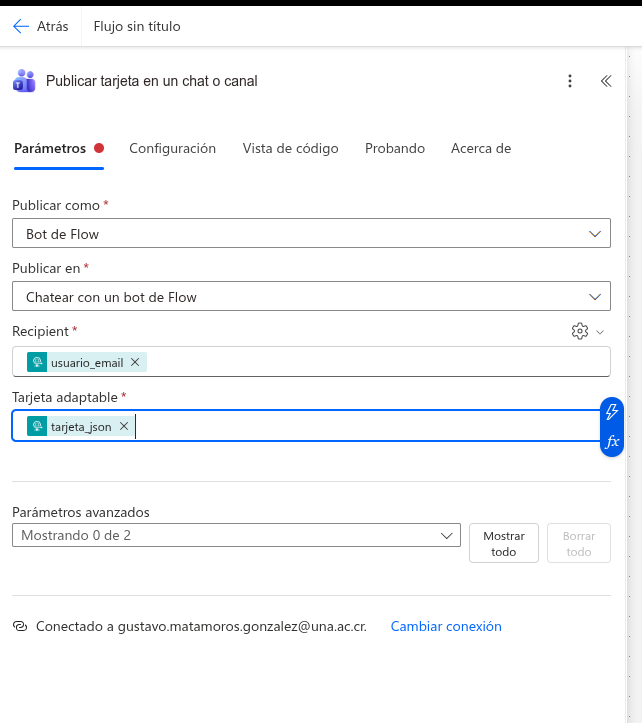Collapse the panel with double chevron
Viewport: 642px width, 723px height.
[x=606, y=81]
